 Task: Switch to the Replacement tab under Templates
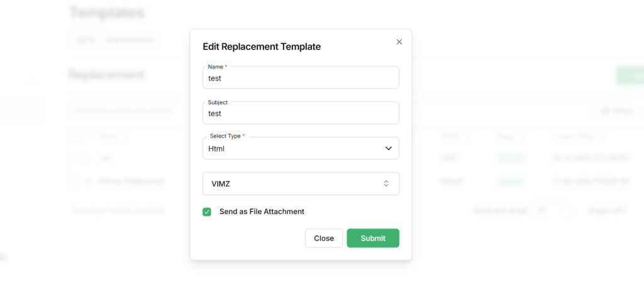click(129, 40)
